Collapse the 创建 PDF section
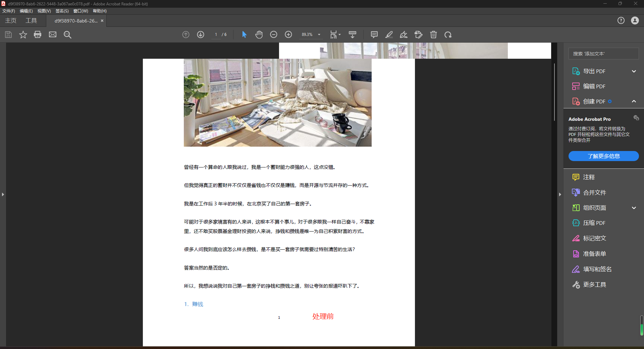The width and height of the screenshot is (644, 349). point(634,101)
